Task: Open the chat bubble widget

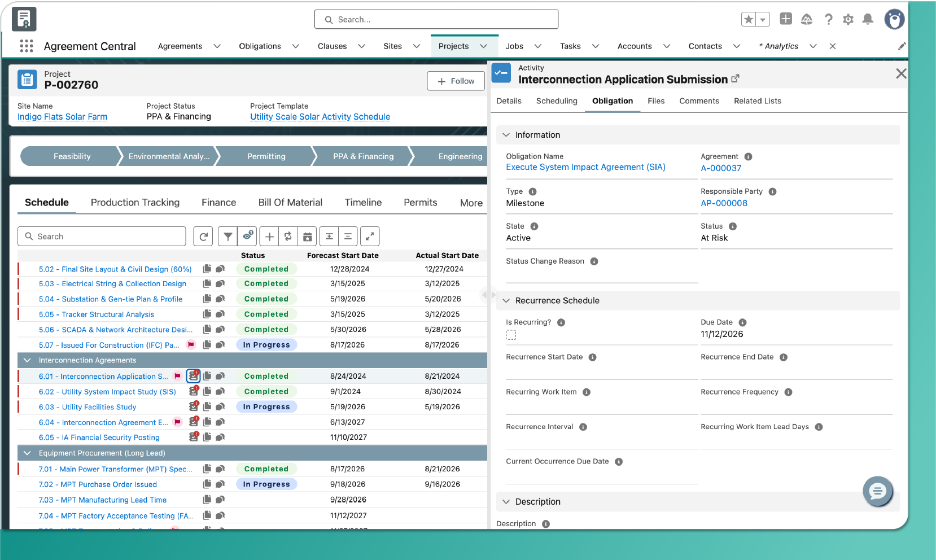Action: (x=878, y=491)
